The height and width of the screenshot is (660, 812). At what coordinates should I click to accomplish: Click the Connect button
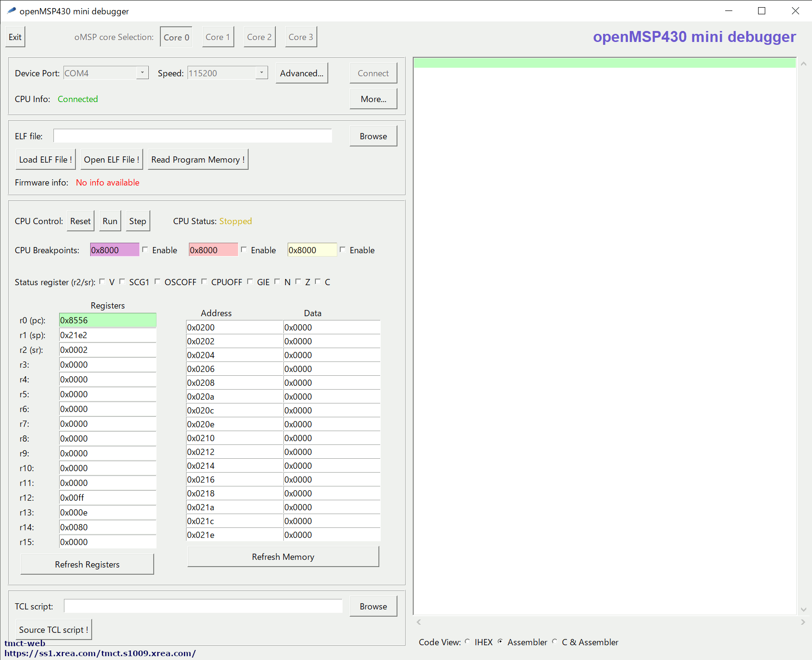(x=374, y=73)
